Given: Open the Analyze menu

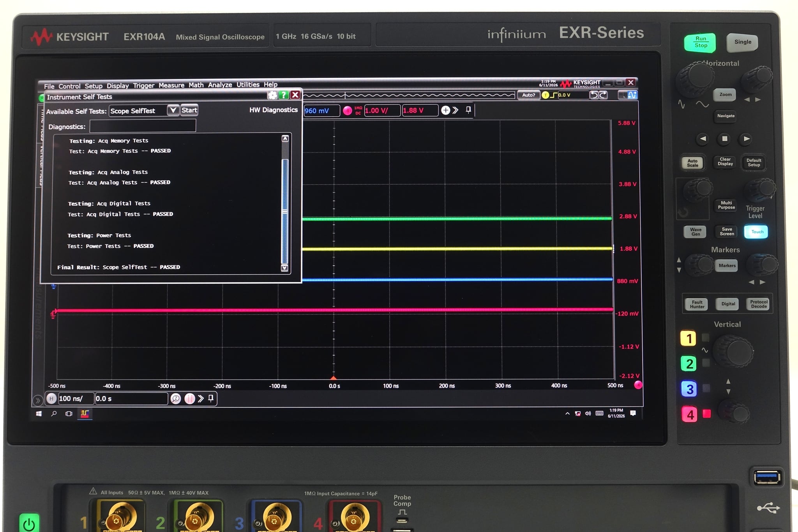Looking at the screenshot, I should point(220,85).
